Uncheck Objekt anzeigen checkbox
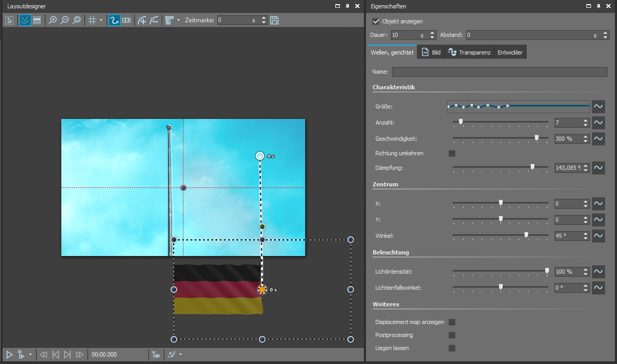 (x=376, y=21)
